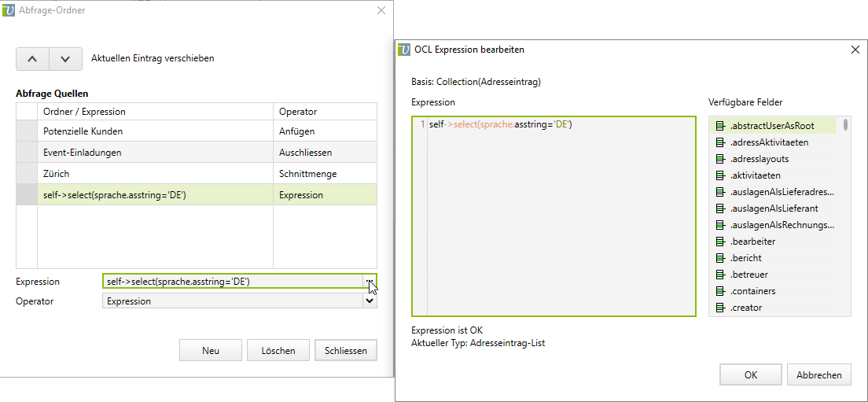
Task: Open expression editor via ellipsis button
Action: tap(369, 281)
